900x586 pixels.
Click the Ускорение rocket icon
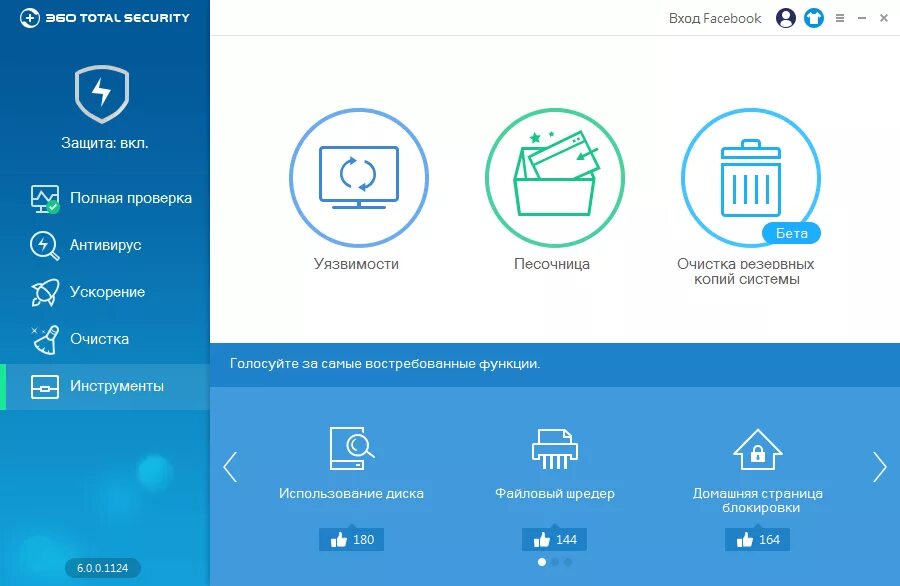45,293
